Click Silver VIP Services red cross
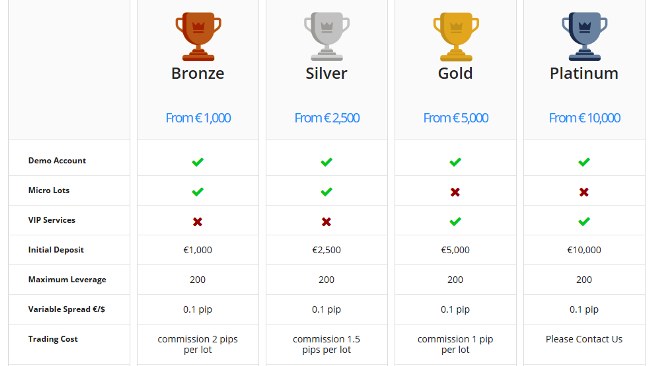This screenshot has width=650, height=366. pos(326,222)
